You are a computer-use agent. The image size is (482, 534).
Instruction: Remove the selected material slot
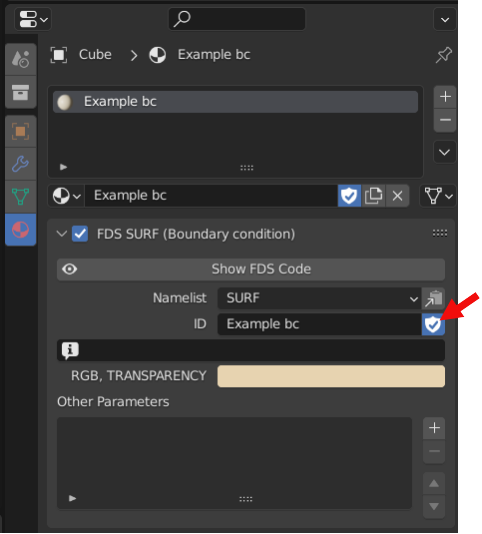click(x=445, y=120)
